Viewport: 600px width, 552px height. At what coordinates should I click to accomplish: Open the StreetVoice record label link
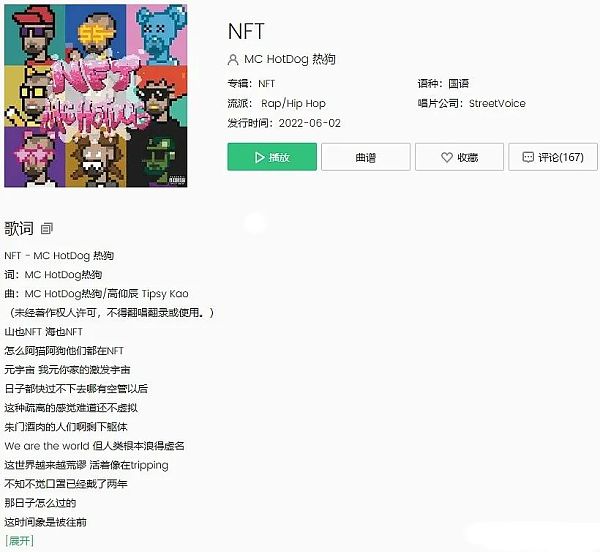click(497, 103)
